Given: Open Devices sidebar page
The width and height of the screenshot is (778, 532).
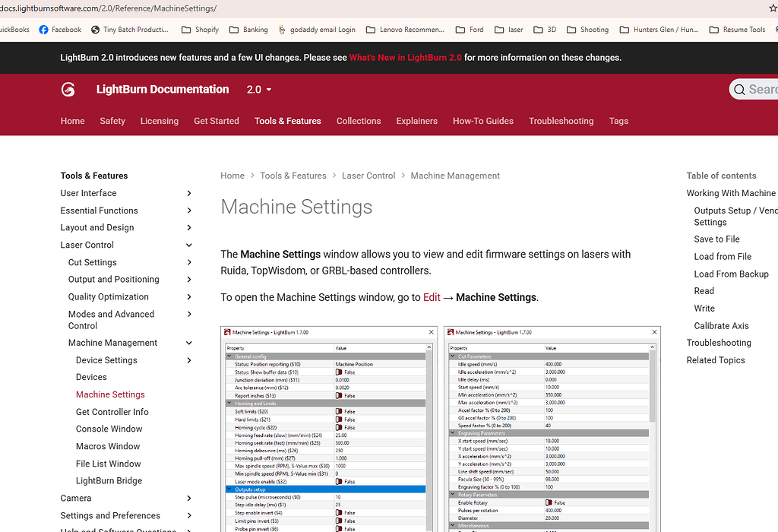Looking at the screenshot, I should click(91, 377).
